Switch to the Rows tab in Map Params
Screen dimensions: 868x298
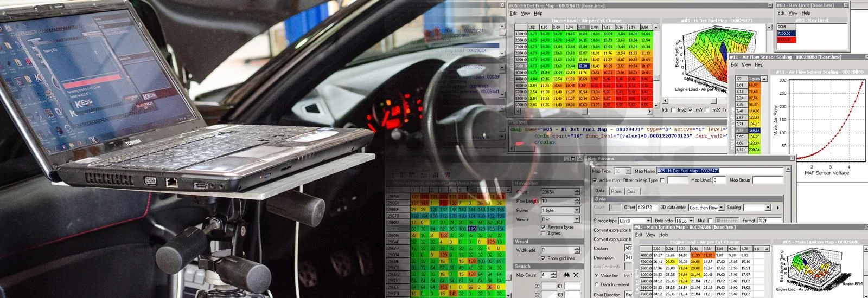pos(616,191)
